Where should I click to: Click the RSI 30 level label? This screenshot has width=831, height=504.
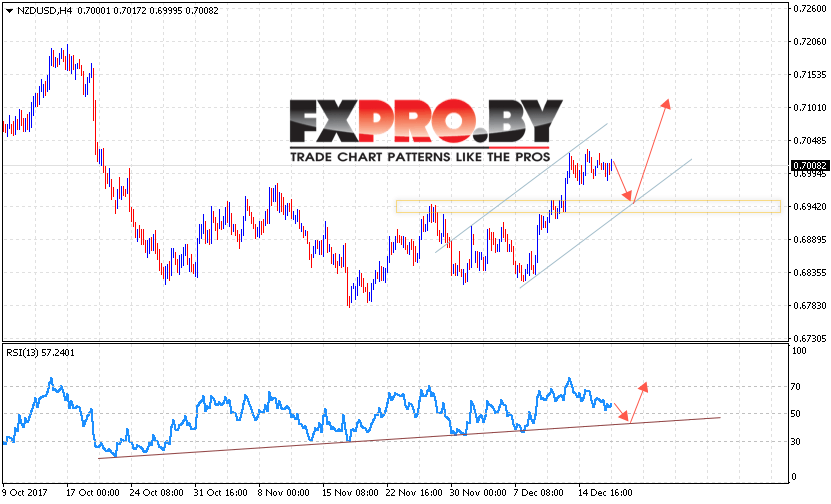click(x=795, y=441)
